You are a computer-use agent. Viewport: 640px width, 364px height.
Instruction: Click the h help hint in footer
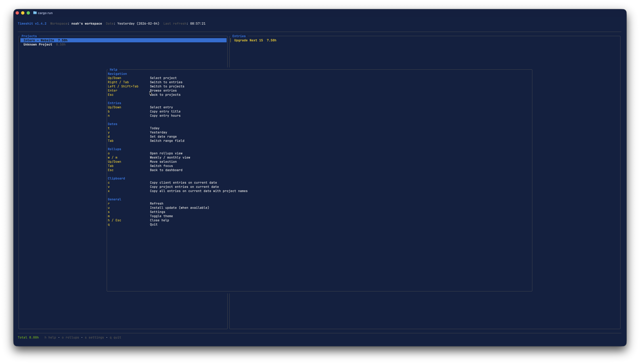click(x=50, y=337)
